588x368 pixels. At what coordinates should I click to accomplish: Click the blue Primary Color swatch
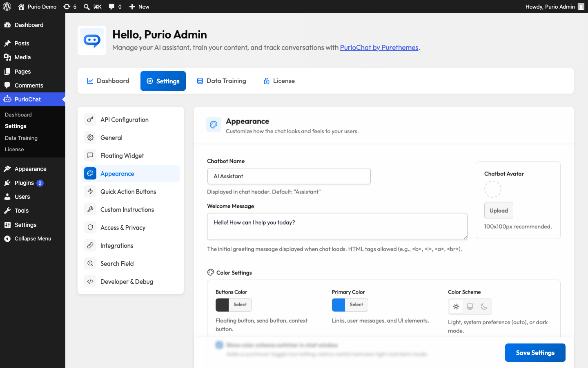[339, 305]
